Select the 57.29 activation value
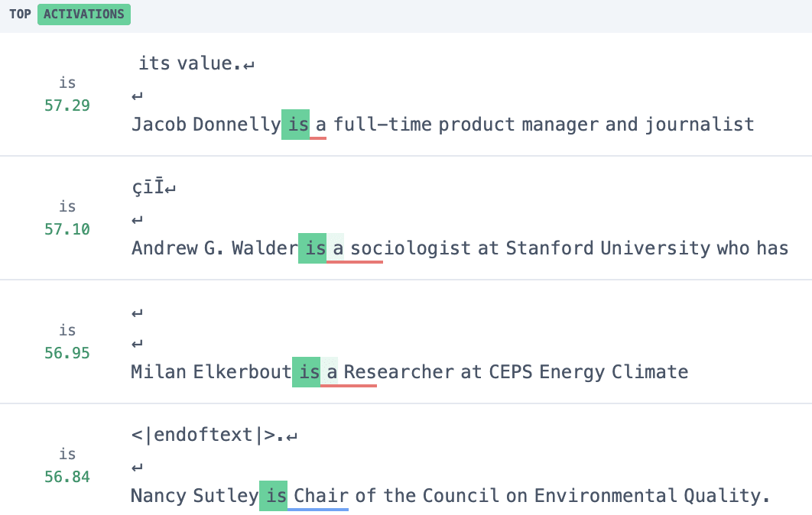This screenshot has height=515, width=812. (67, 105)
